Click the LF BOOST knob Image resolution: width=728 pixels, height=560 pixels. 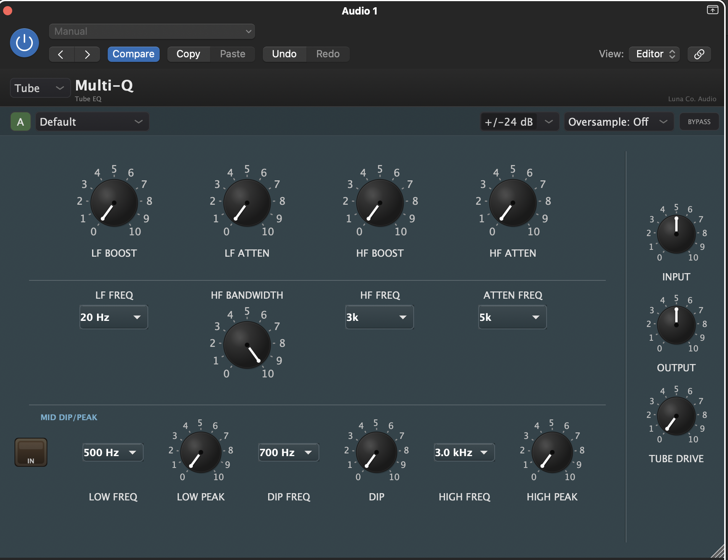pyautogui.click(x=114, y=203)
